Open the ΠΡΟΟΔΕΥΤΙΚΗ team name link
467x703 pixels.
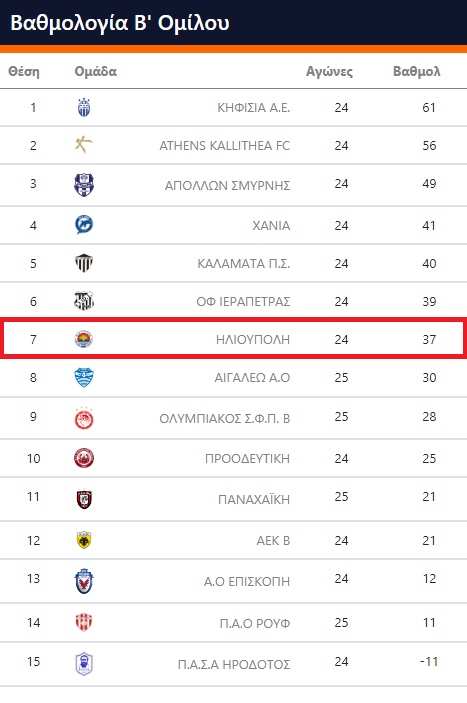pos(247,459)
